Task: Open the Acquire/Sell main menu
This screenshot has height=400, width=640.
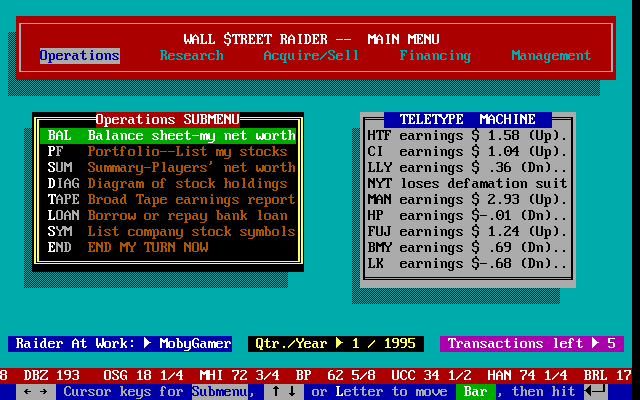Action: click(311, 56)
